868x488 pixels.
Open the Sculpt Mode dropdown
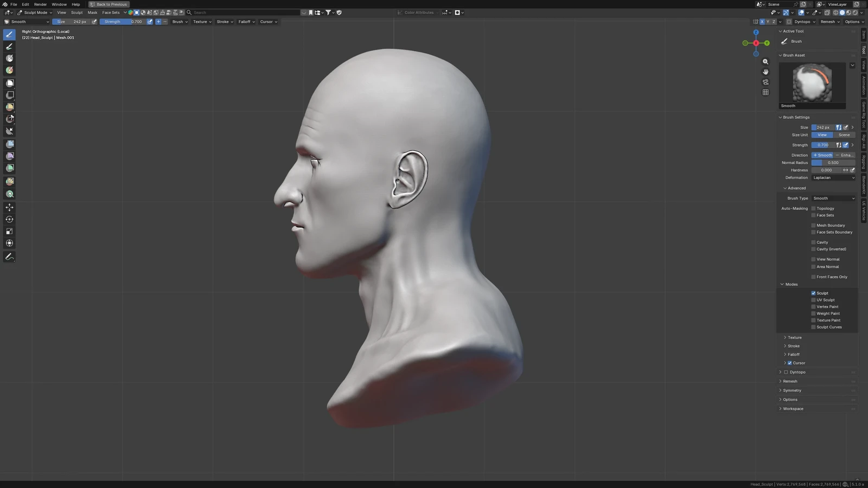35,12
